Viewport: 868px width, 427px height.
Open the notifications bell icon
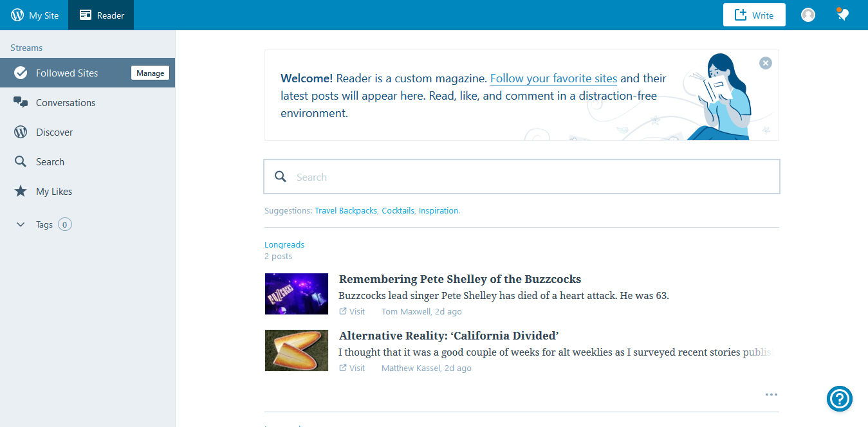click(x=842, y=14)
